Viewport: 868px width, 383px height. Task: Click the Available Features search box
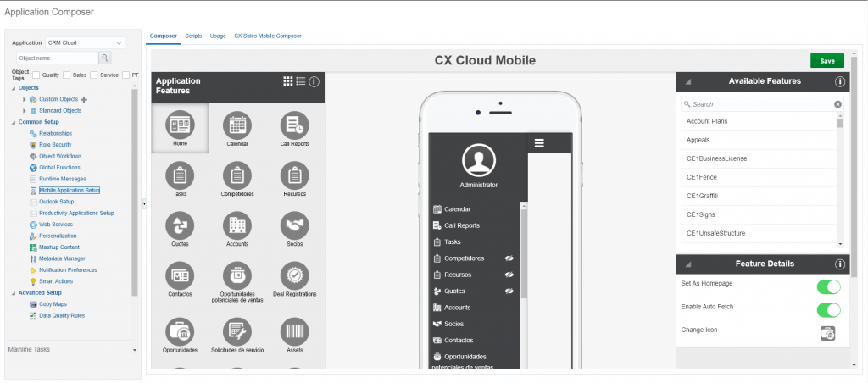click(762, 104)
